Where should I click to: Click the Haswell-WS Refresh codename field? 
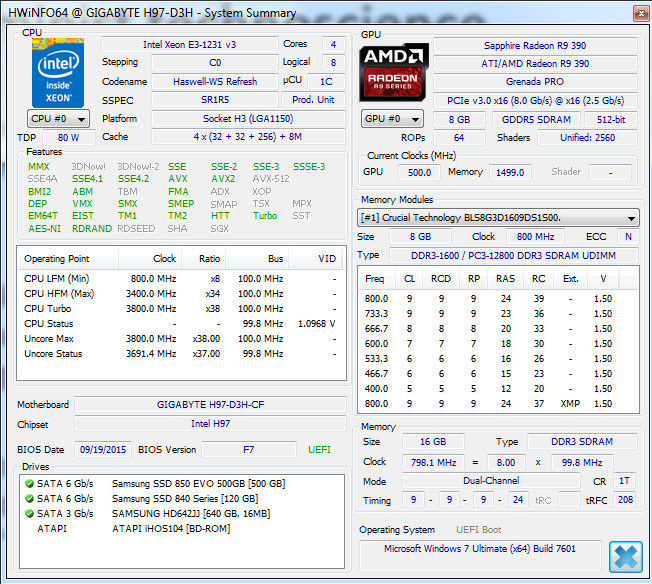click(215, 82)
